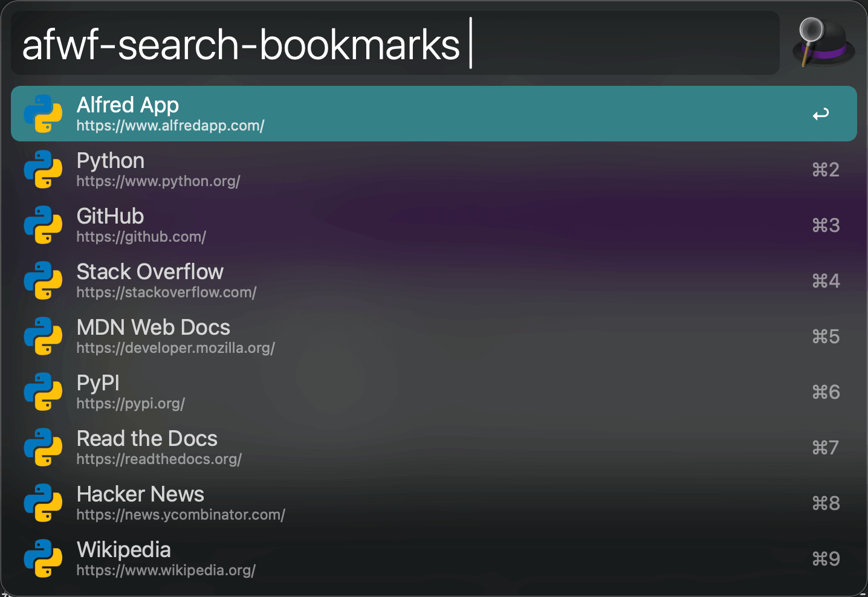868x597 pixels.
Task: Click the ⌘3 shortcut label
Action: pyautogui.click(x=826, y=225)
